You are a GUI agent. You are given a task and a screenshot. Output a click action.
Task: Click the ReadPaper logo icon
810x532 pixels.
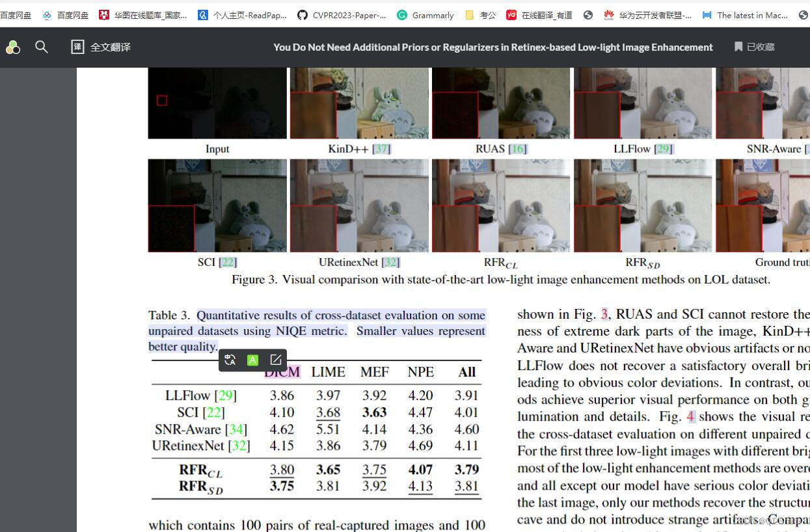pyautogui.click(x=12, y=47)
